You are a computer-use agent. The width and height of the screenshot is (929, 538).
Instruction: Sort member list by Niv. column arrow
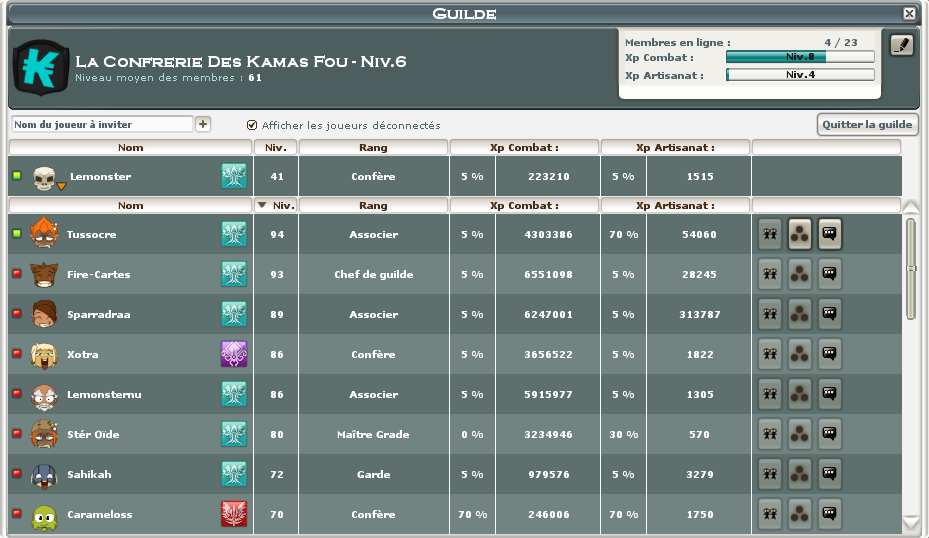pyautogui.click(x=263, y=205)
